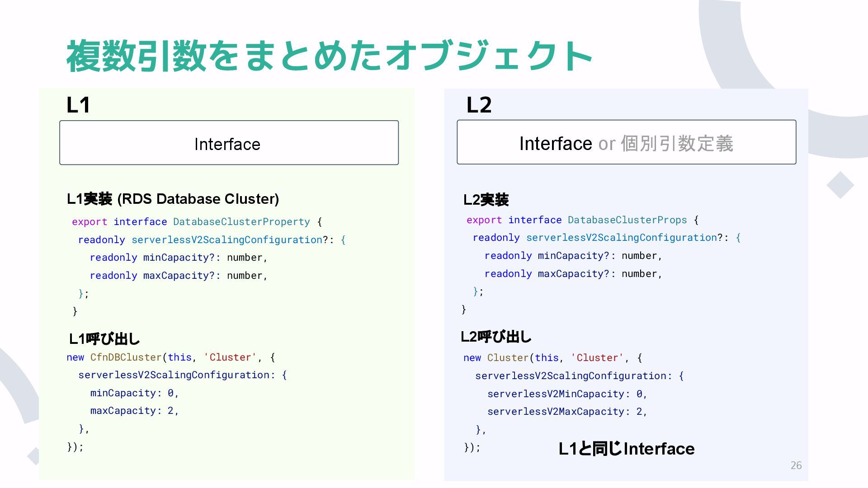Select the L2 heading

click(479, 105)
